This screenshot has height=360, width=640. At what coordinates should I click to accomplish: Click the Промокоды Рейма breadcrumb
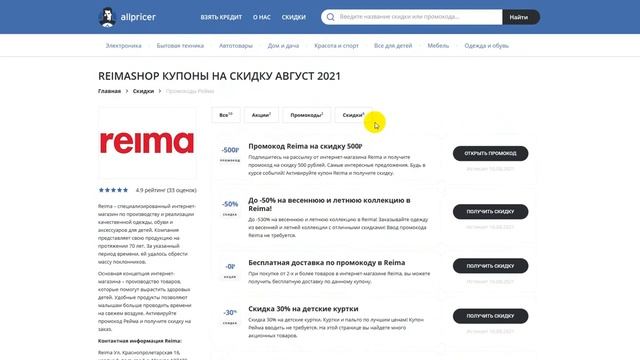[190, 91]
